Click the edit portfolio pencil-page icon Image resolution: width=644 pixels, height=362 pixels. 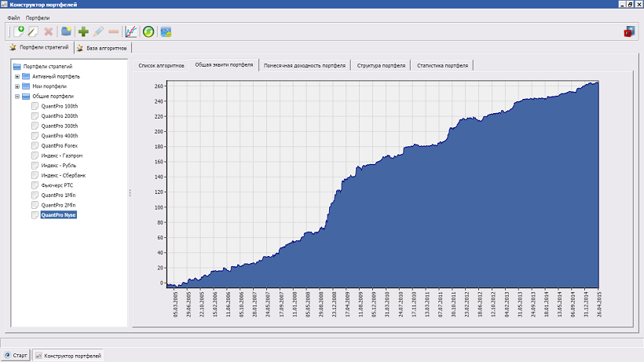[x=33, y=31]
